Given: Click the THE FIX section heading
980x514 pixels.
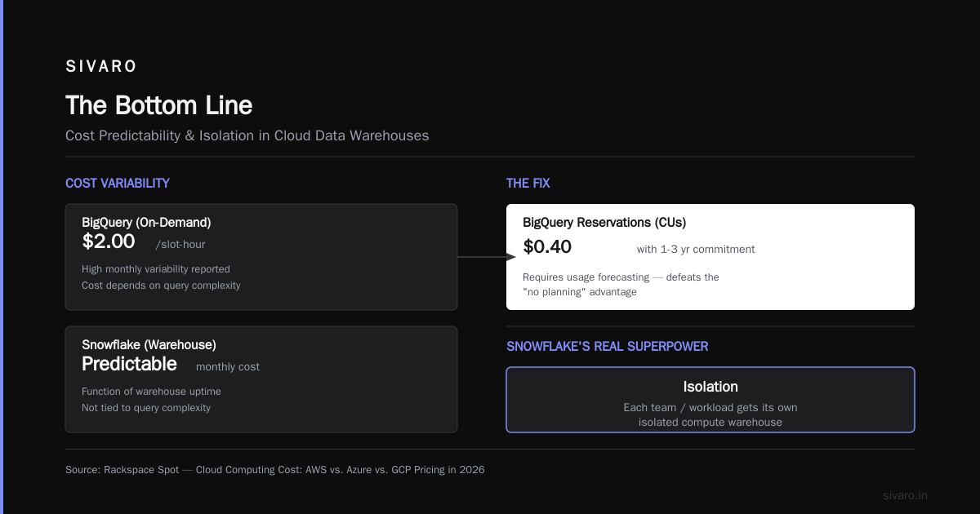Looking at the screenshot, I should click(528, 184).
